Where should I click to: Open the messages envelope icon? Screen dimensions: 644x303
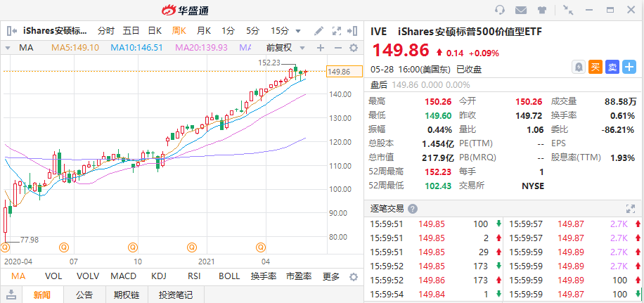tap(521, 11)
